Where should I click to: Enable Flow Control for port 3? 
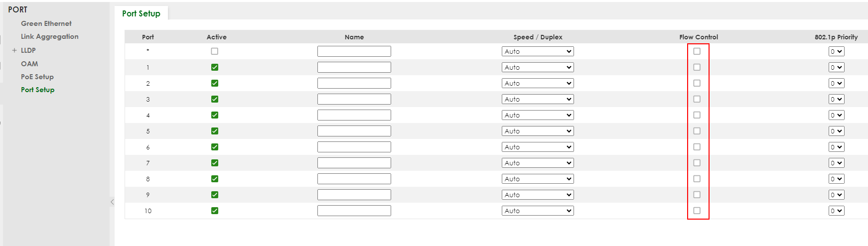click(697, 99)
